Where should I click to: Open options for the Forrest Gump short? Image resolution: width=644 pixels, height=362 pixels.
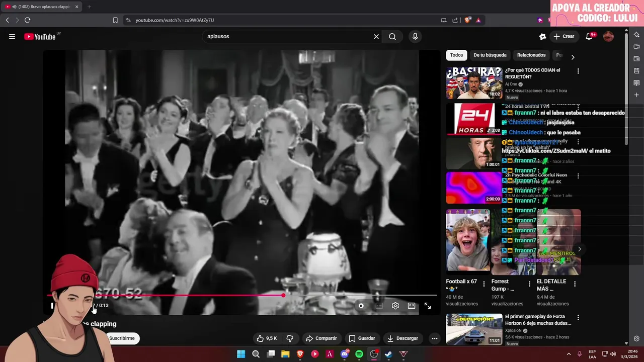pos(529,284)
